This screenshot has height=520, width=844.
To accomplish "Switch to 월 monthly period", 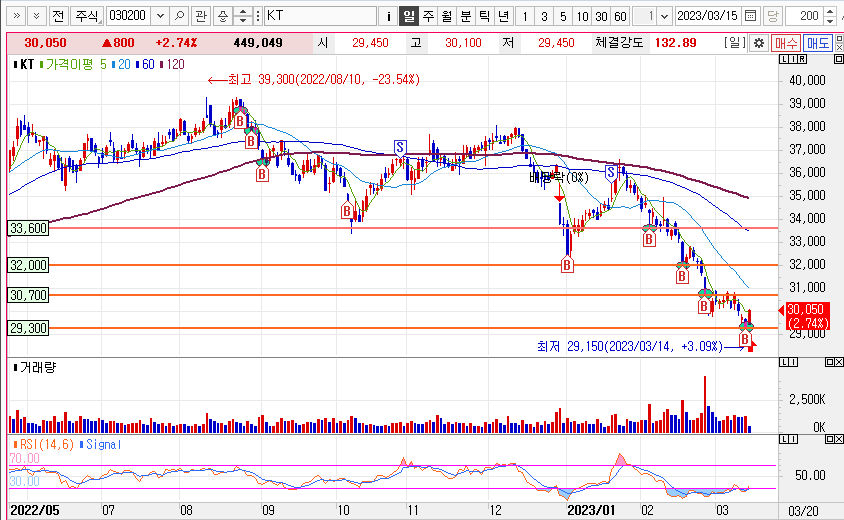I will 447,16.
